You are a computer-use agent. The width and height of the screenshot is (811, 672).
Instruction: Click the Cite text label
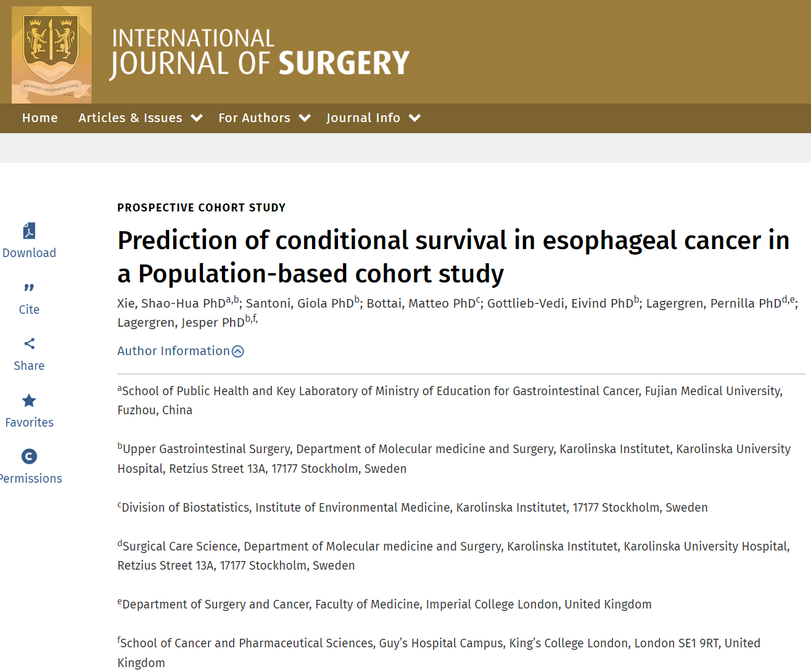coord(29,309)
